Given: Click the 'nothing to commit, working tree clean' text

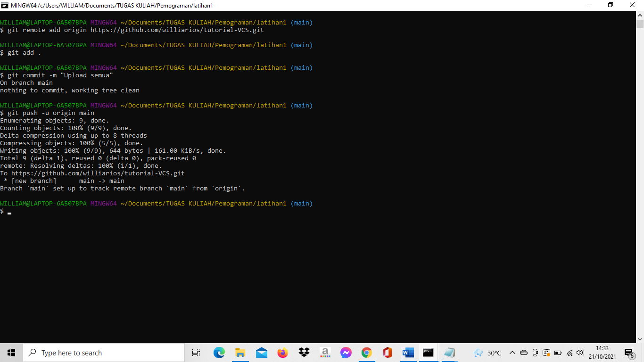Looking at the screenshot, I should 70,90.
